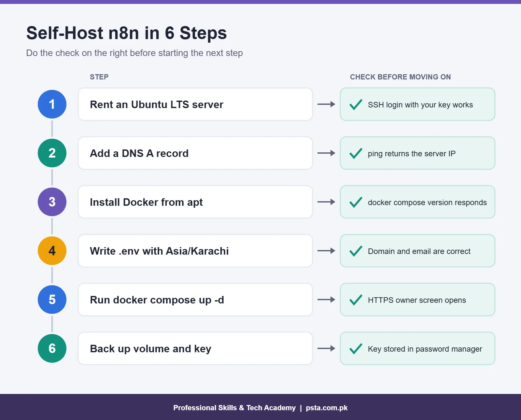
Task: Click the checkmark beside HTTPS owner screen
Action: coord(356,300)
